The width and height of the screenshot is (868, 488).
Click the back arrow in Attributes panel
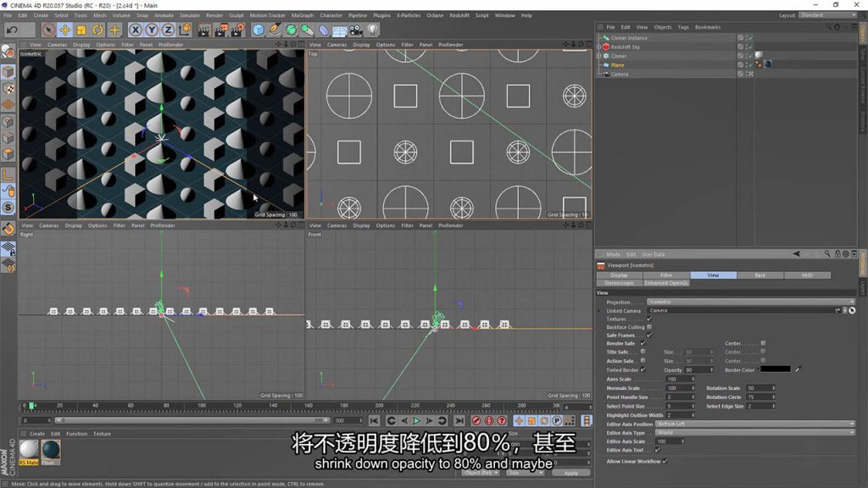point(797,254)
